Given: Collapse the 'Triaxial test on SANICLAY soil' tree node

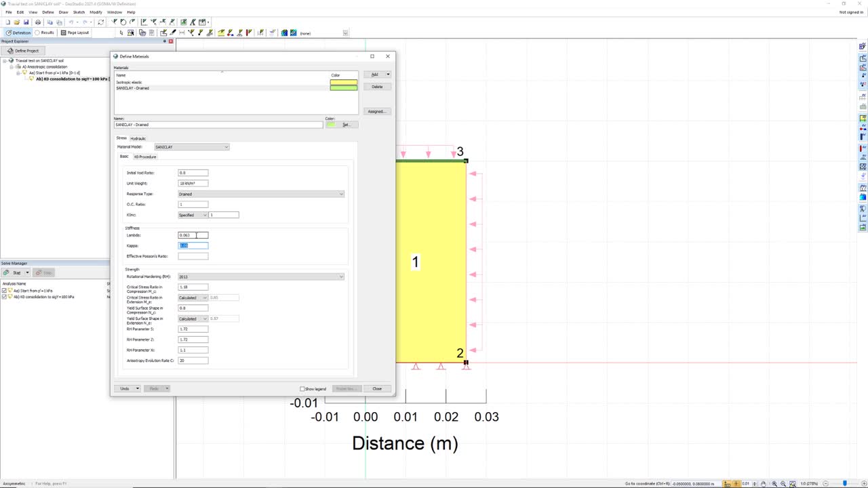Looking at the screenshot, I should click(5, 60).
